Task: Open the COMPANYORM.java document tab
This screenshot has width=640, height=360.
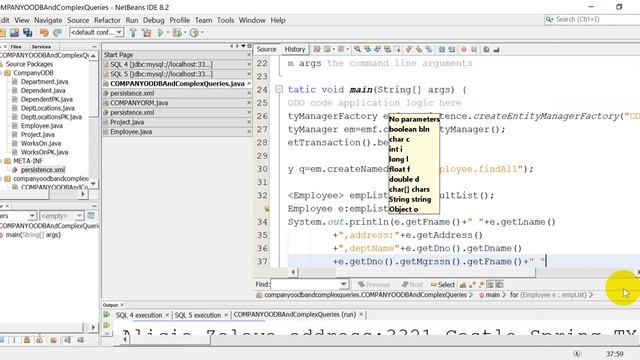Action: (x=139, y=103)
